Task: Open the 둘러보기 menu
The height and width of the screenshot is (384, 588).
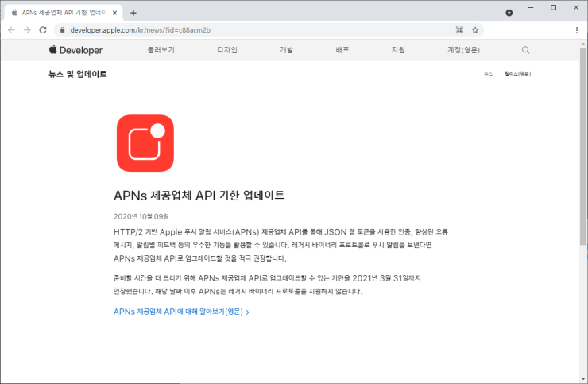Action: click(161, 49)
